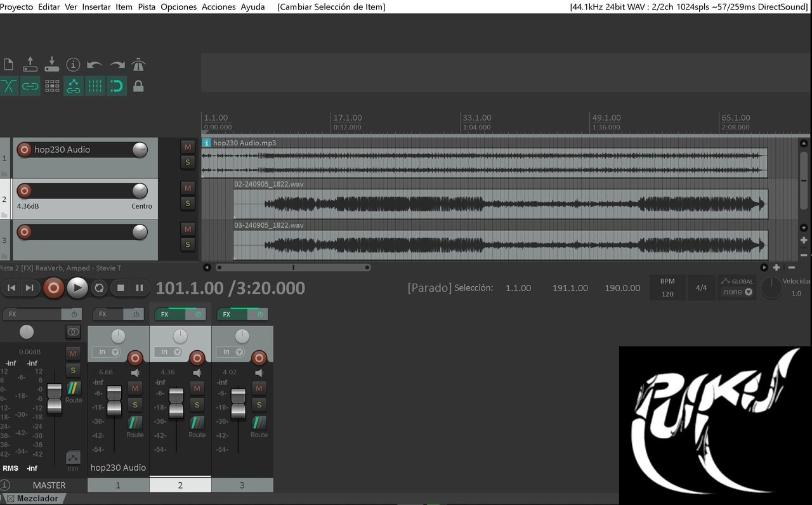Open input dropdown on mixer track 3
The width and height of the screenshot is (812, 505).
230,351
